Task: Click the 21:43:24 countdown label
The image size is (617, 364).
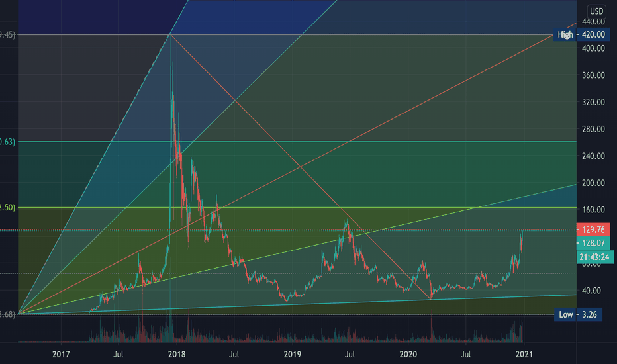Action: pyautogui.click(x=594, y=257)
